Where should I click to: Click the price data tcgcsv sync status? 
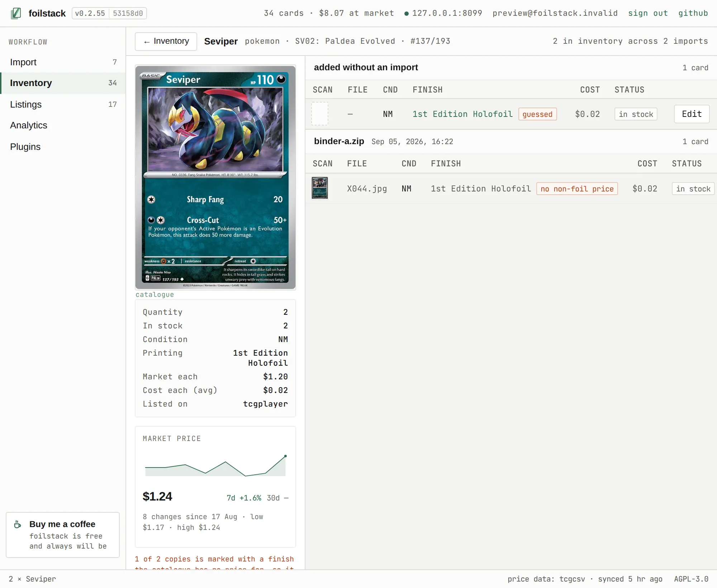tap(585, 579)
